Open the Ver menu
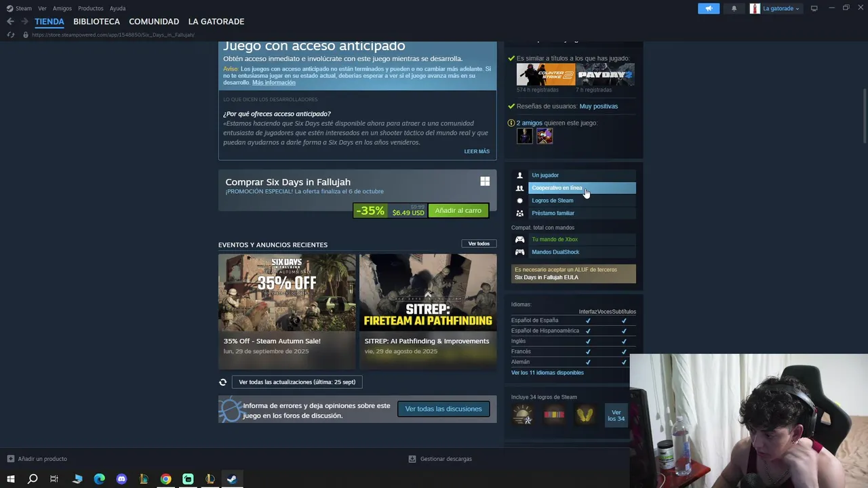Image resolution: width=868 pixels, height=488 pixels. (x=42, y=8)
